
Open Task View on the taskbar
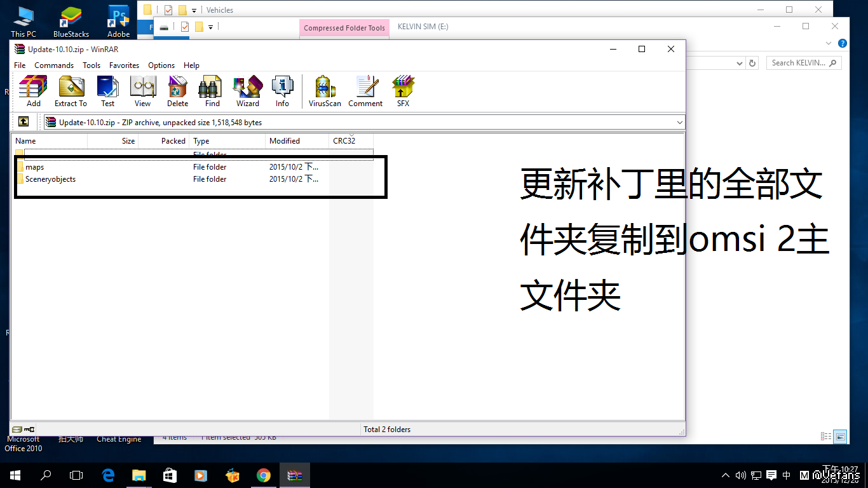point(76,475)
